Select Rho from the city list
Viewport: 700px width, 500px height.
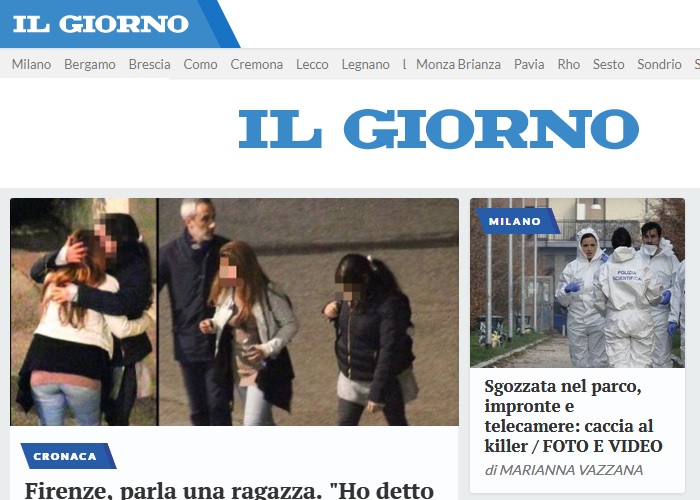[x=569, y=64]
